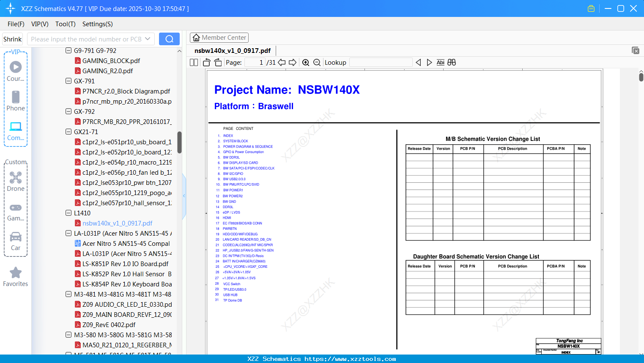Select the Computer category icon
Viewport: 644px width, 363px height.
(x=16, y=126)
